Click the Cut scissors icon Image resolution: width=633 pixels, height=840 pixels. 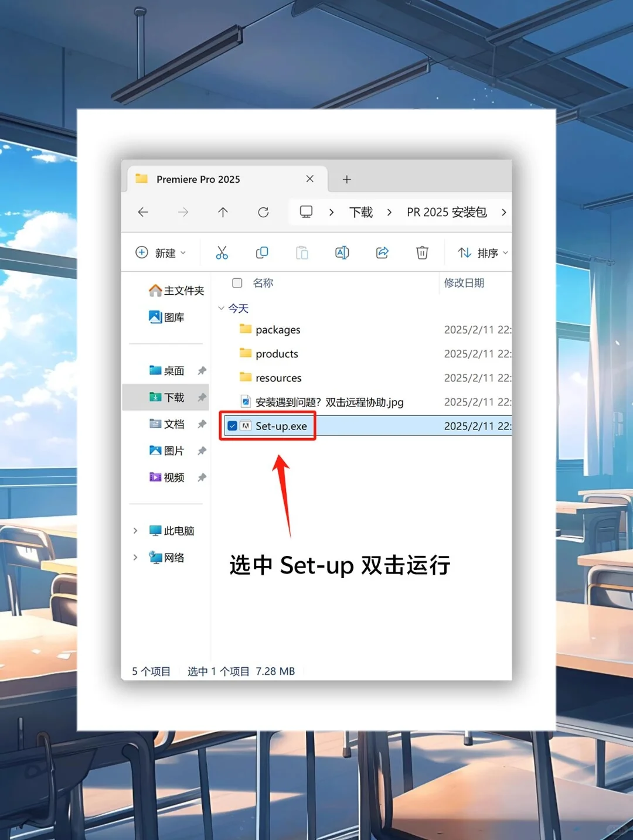(x=222, y=252)
